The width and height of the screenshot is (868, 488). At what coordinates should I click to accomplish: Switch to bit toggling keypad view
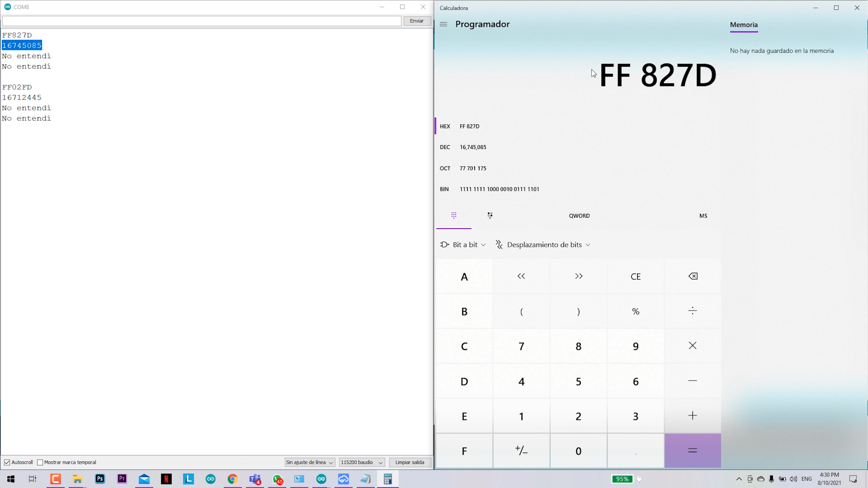[x=490, y=216]
